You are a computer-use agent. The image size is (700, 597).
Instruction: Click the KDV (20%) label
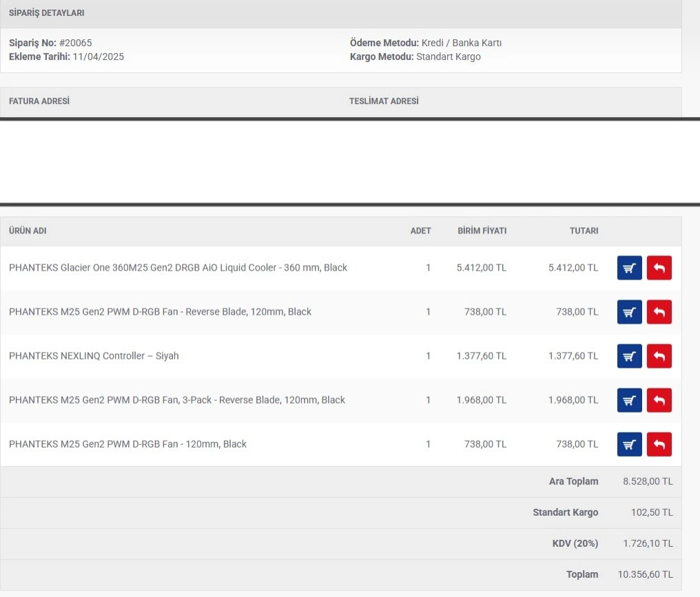(x=575, y=543)
